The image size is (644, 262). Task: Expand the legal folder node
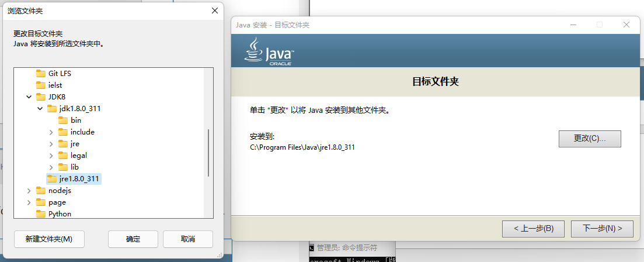tap(51, 156)
